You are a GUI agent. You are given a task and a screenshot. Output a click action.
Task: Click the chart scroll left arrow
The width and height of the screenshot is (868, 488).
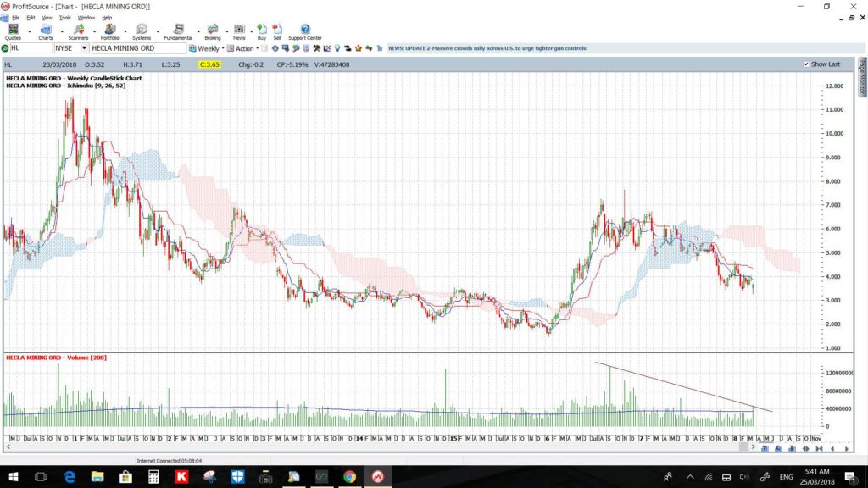[8, 447]
